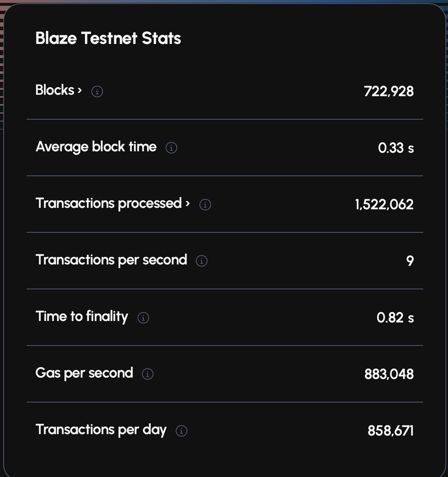Click the 1,522,062 transactions processed value
The height and width of the screenshot is (477, 448).
pyautogui.click(x=384, y=205)
